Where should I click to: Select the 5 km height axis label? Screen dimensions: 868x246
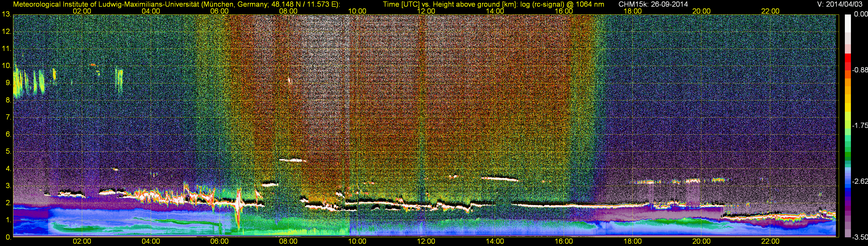pyautogui.click(x=8, y=151)
